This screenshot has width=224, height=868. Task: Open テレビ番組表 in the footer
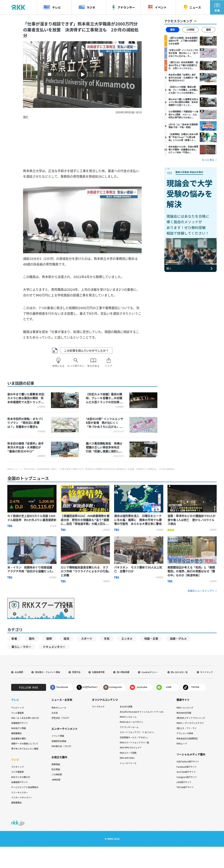coord(17,713)
